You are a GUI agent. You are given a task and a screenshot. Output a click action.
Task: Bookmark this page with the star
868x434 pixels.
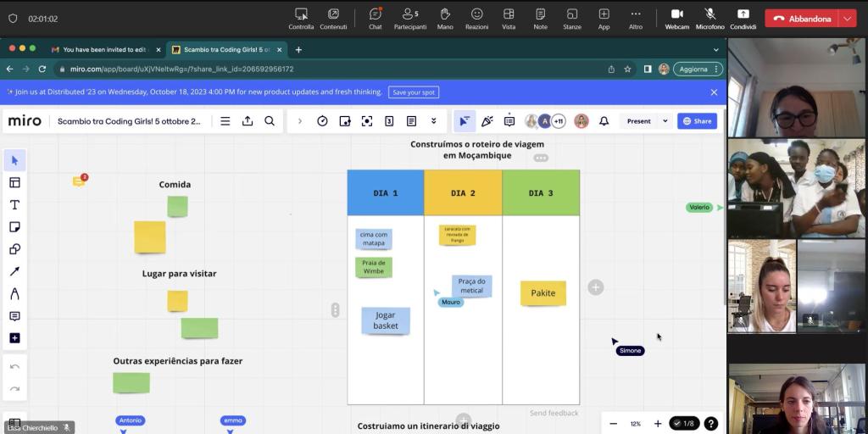click(x=628, y=70)
